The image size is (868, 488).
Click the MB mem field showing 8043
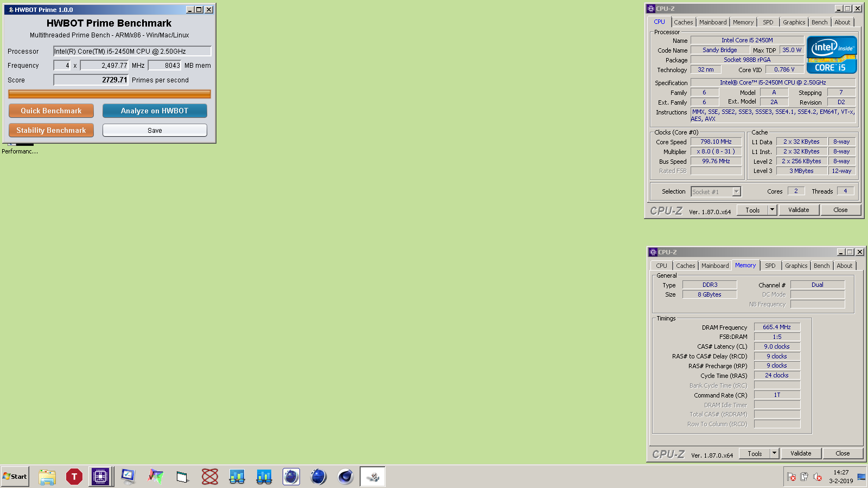[x=164, y=65]
